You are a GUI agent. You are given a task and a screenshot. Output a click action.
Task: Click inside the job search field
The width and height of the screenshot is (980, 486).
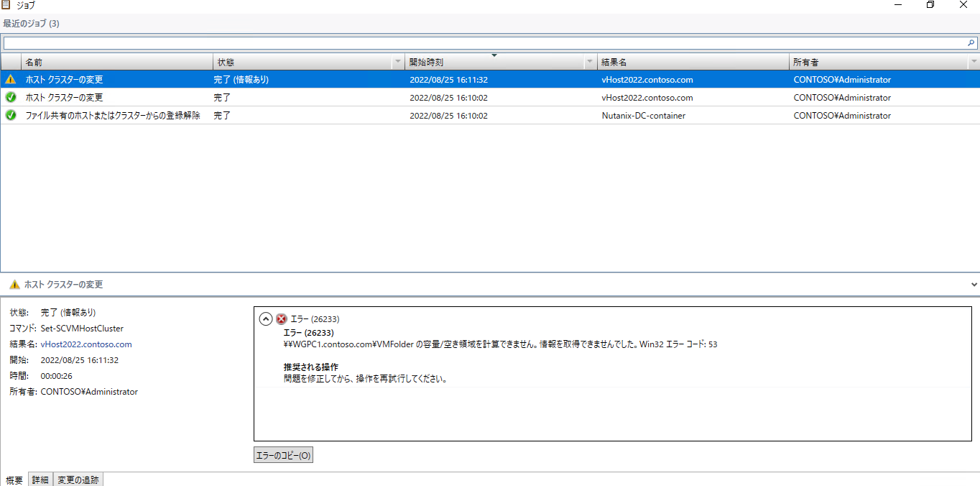(x=481, y=43)
